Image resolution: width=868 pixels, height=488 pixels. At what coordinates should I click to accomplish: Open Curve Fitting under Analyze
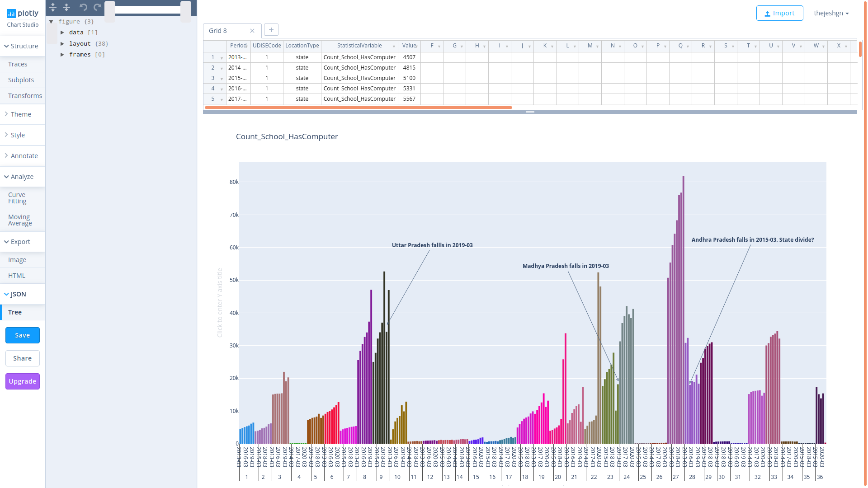point(17,197)
